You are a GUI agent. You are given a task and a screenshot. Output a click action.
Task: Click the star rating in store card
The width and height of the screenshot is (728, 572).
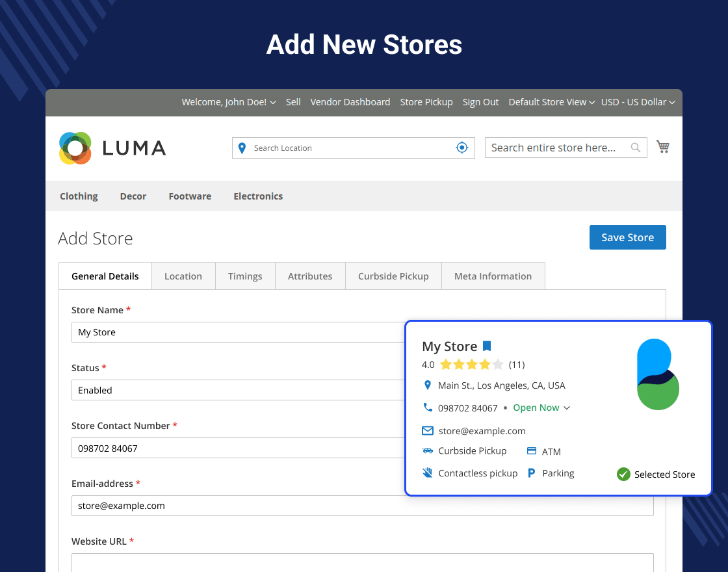pos(472,365)
